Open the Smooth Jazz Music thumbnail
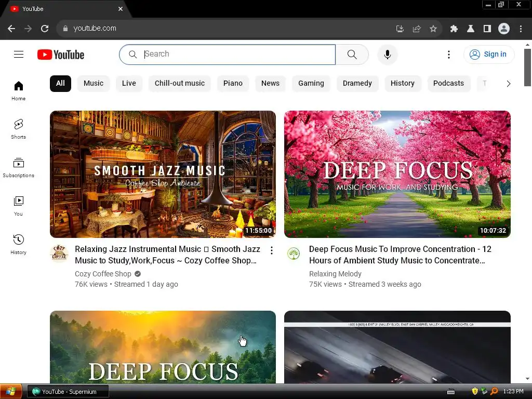 [x=163, y=174]
